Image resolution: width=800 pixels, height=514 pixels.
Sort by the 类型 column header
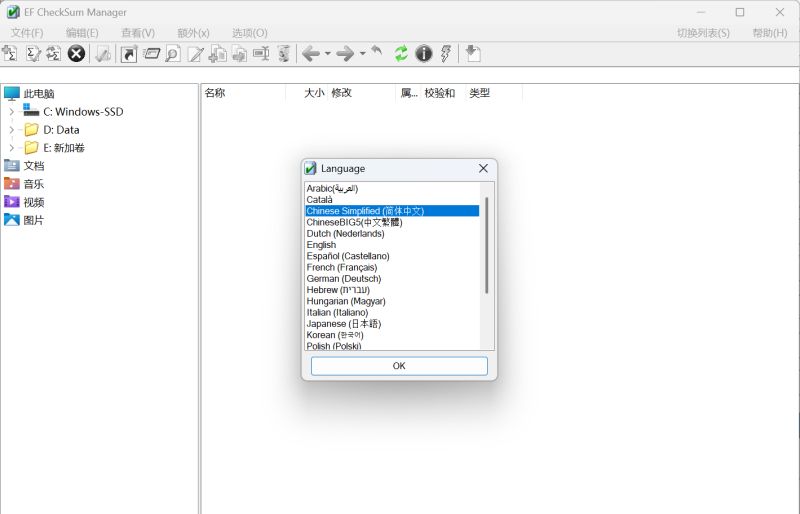tap(494, 93)
